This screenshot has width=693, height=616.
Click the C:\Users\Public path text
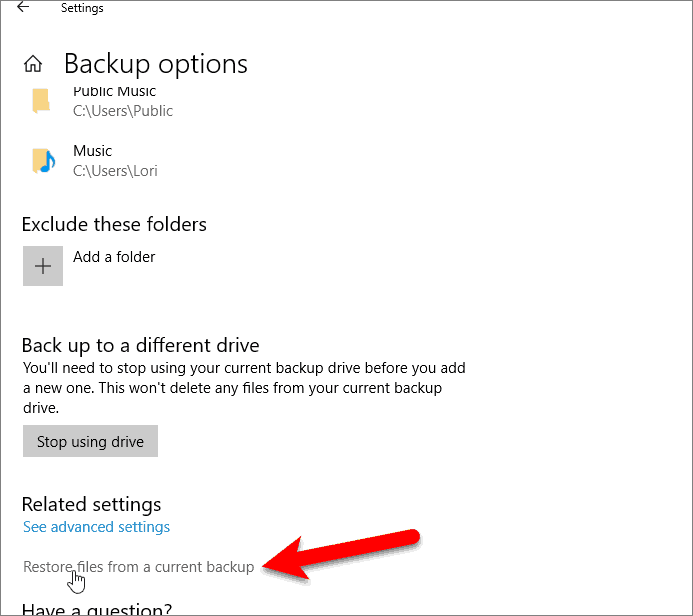click(123, 111)
